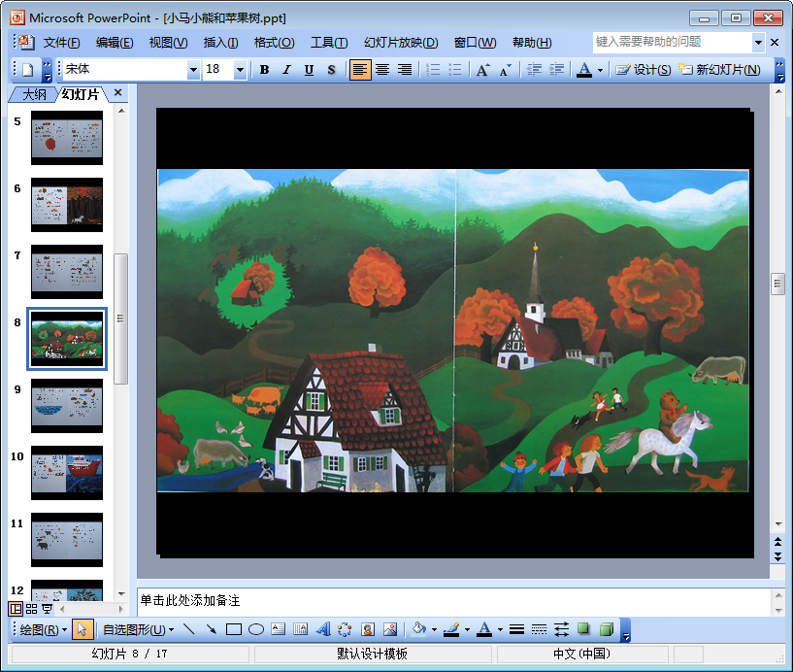Apply the fill color bucket

pyautogui.click(x=418, y=629)
